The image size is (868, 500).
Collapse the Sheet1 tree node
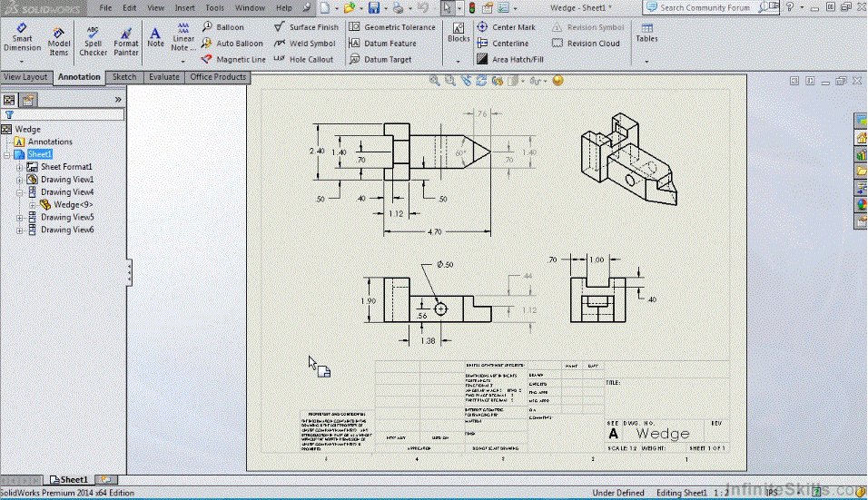(x=6, y=155)
